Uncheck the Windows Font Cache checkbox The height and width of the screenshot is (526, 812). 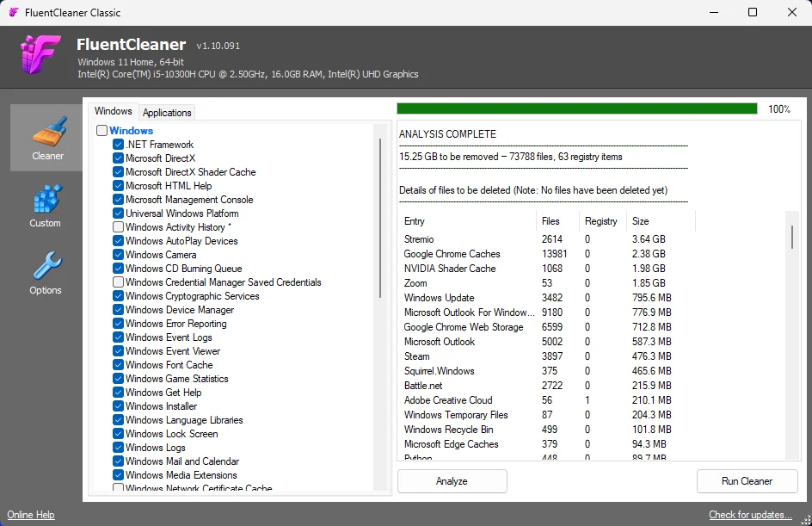(118, 365)
